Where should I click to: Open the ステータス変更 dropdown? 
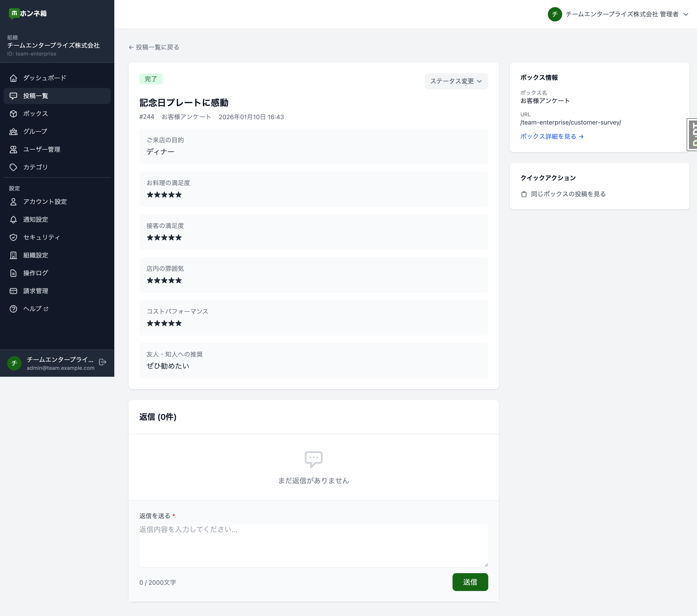pos(456,81)
